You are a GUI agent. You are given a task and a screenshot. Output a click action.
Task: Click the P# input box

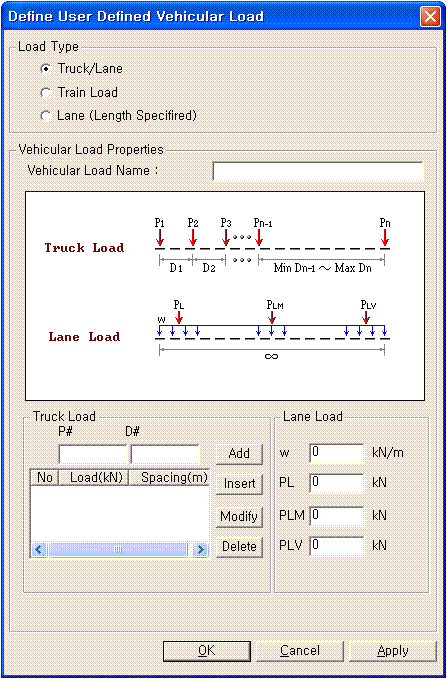point(93,455)
